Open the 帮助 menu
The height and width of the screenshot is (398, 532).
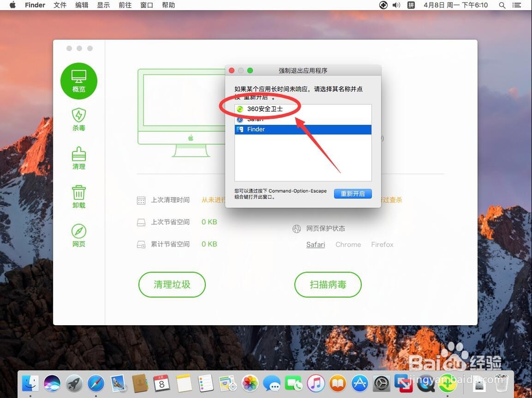click(169, 5)
